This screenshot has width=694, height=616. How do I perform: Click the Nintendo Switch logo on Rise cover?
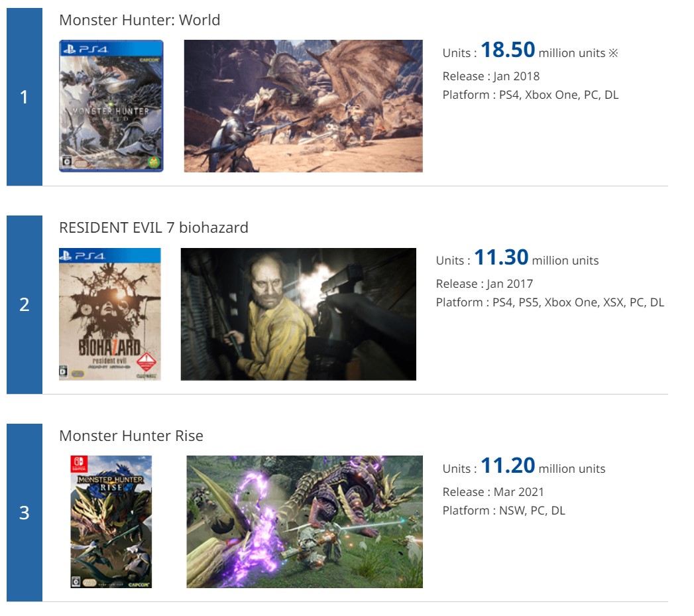[80, 464]
